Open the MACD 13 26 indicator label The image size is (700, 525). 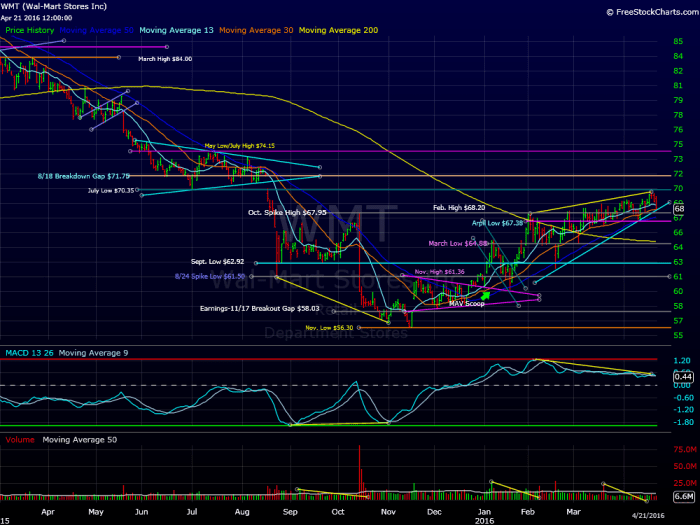point(29,353)
